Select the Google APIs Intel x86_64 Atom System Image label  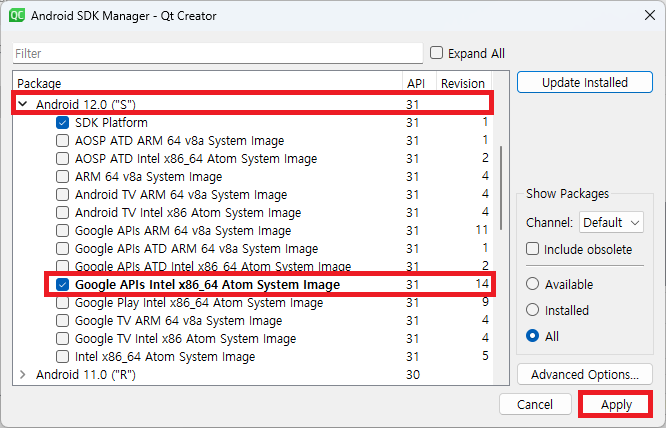coord(207,284)
